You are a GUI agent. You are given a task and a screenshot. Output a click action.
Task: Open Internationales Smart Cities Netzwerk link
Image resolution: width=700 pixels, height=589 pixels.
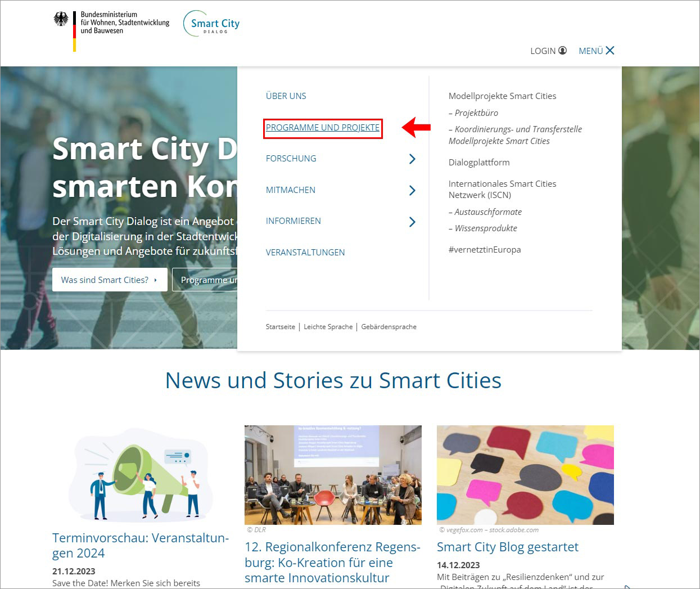point(502,189)
